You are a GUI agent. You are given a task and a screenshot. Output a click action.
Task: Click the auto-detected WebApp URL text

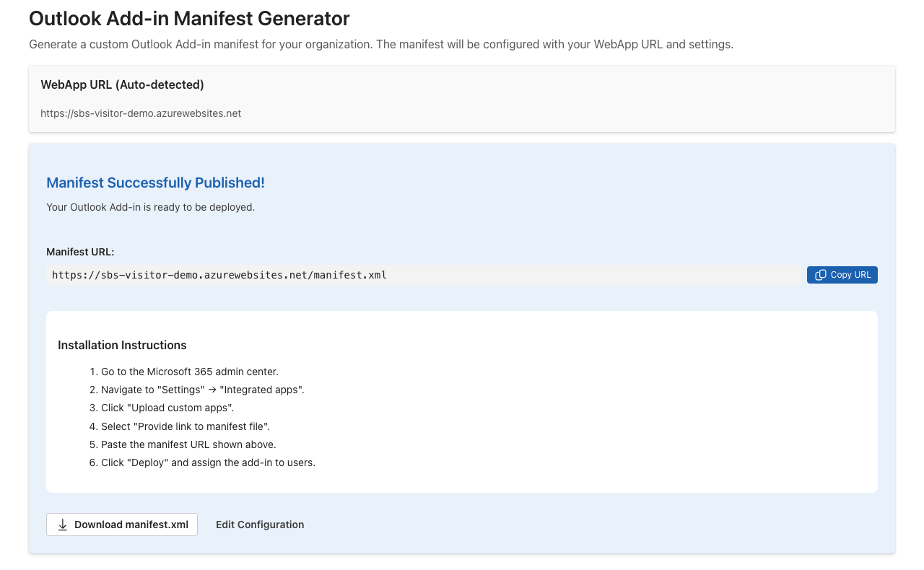(141, 113)
